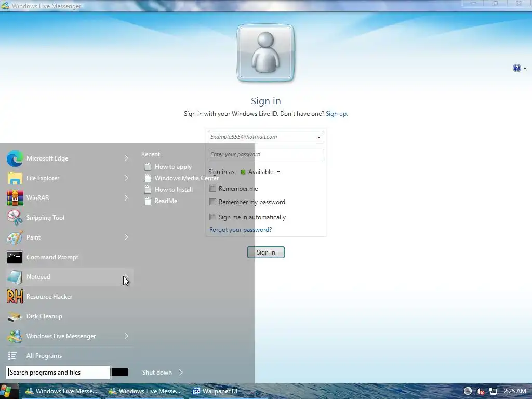Screen dimensions: 532x399
Task: Open the WinRAR icon
Action: pos(15,198)
